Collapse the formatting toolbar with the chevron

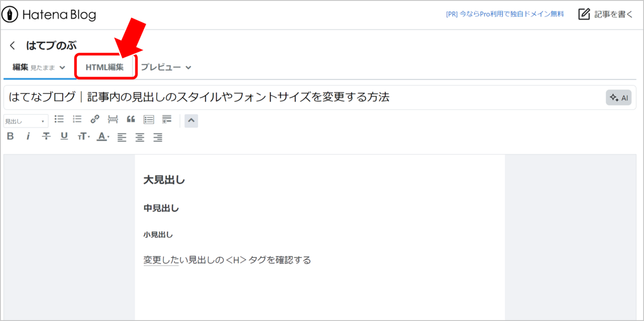[191, 121]
